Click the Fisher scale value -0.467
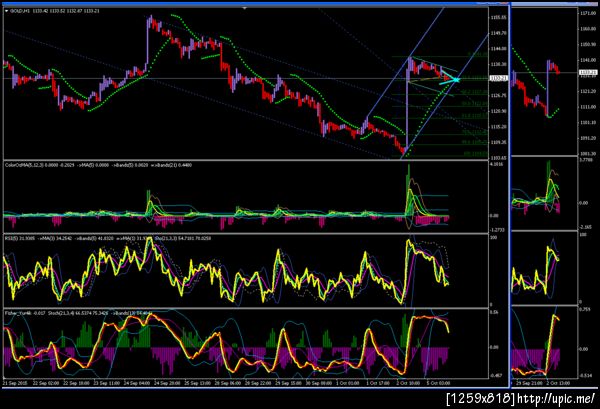Viewport: 600px width, 409px height. pyautogui.click(x=496, y=376)
